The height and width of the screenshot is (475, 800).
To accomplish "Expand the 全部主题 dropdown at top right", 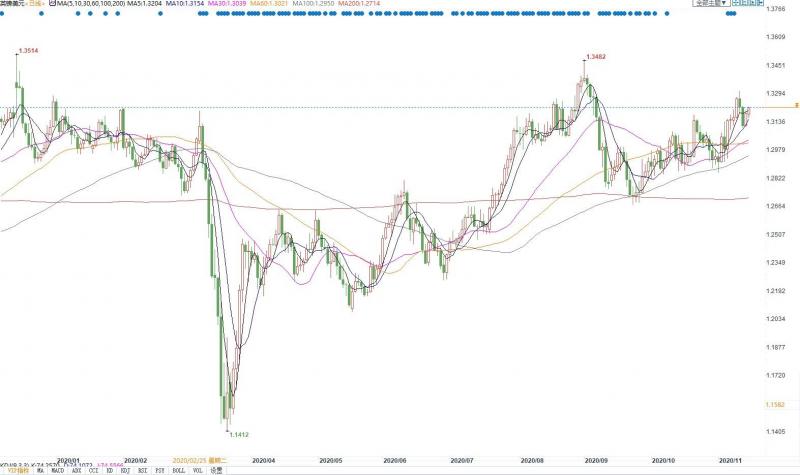I will tap(711, 3).
